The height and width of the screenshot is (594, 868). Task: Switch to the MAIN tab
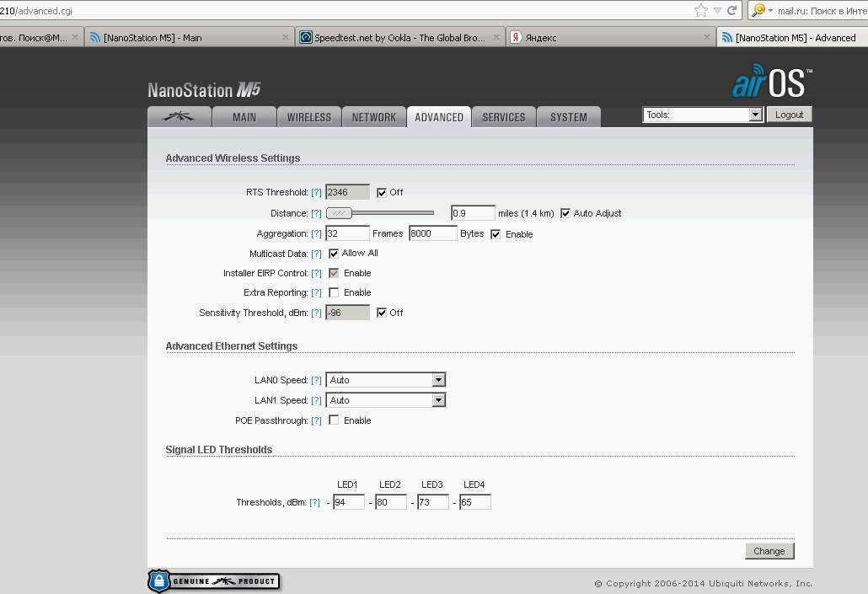244,117
